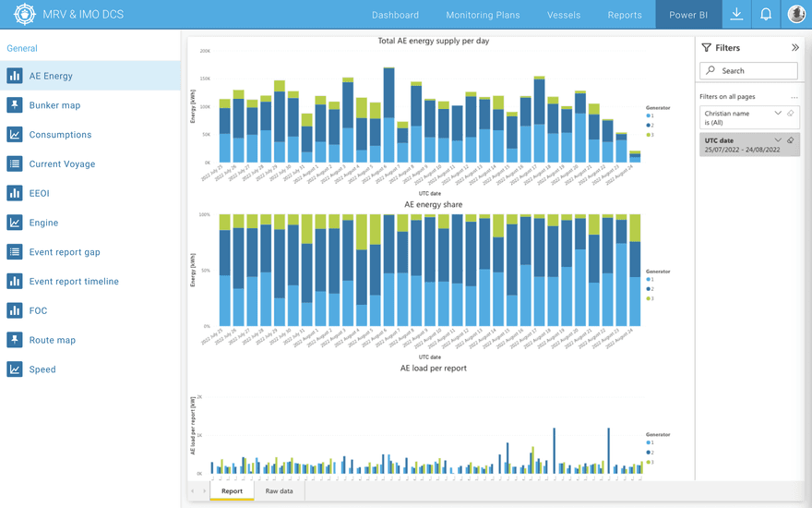Click the Event report timeline chart icon
The height and width of the screenshot is (508, 812).
pos(15,281)
